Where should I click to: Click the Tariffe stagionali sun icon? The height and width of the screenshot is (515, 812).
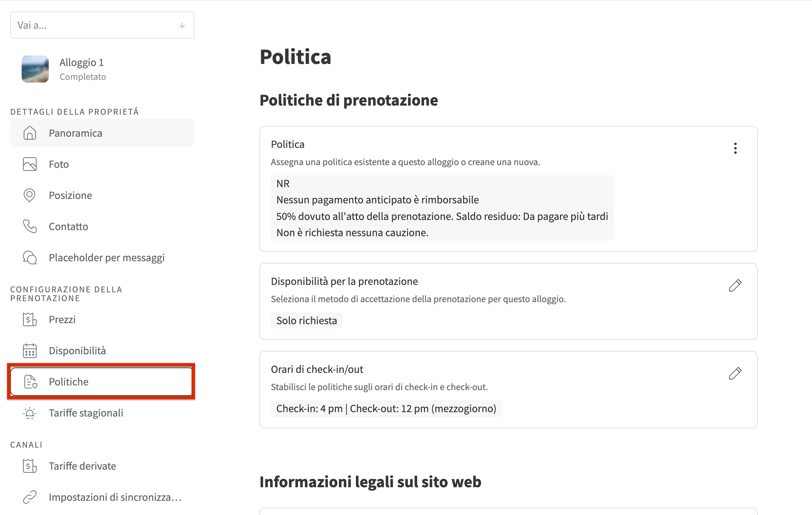[x=30, y=413]
